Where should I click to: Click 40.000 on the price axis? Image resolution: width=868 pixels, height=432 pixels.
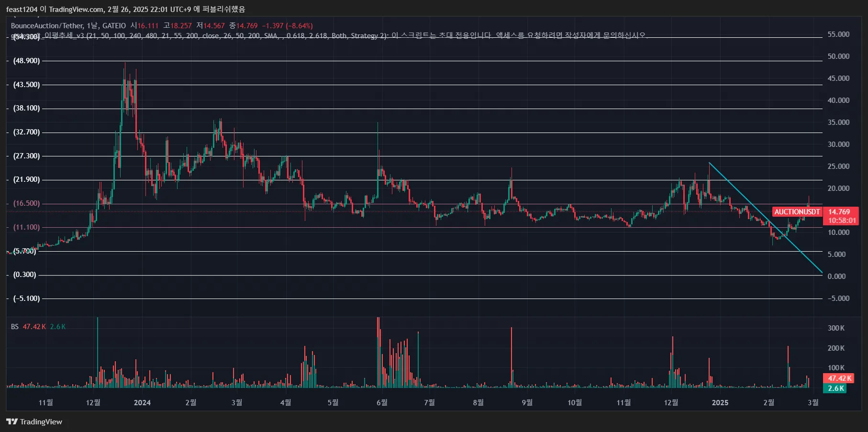point(839,100)
